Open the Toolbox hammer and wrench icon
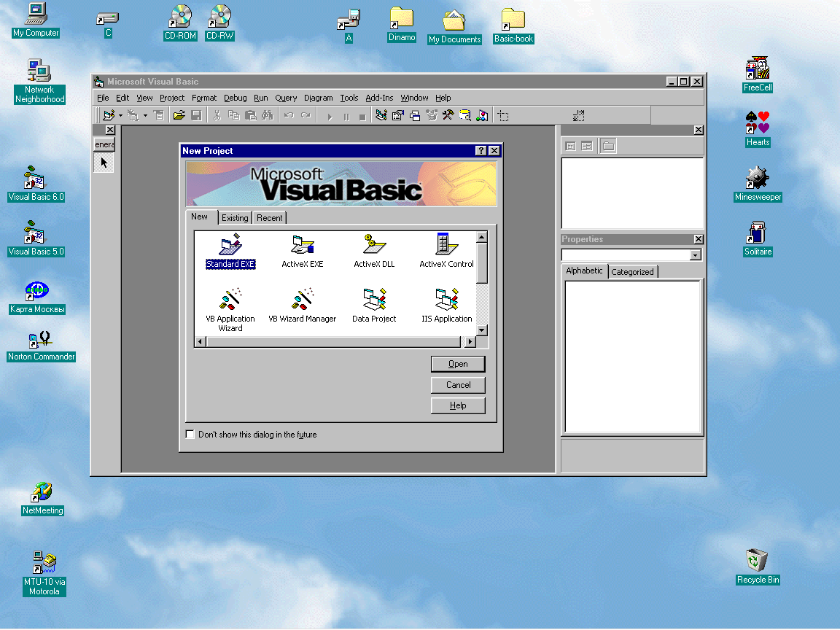840x630 pixels. (448, 115)
